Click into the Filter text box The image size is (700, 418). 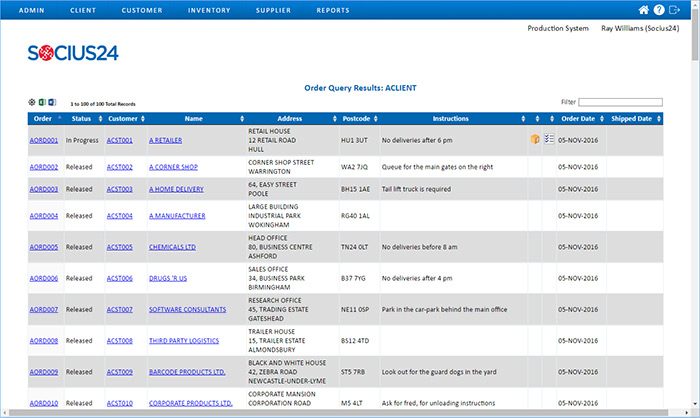pyautogui.click(x=620, y=102)
